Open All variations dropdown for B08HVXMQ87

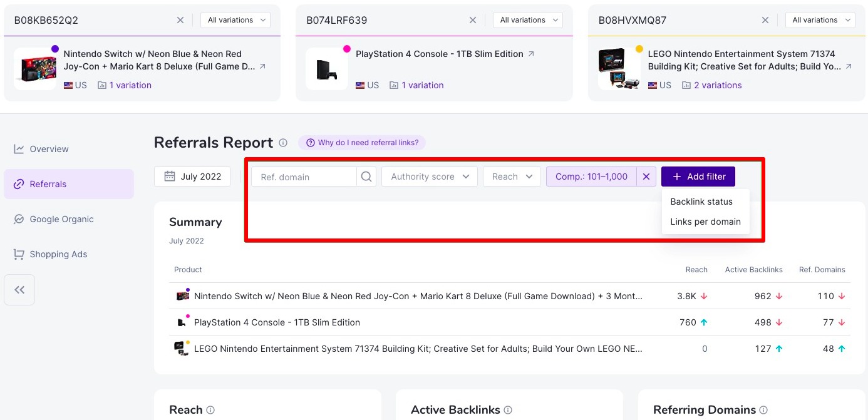[820, 20]
